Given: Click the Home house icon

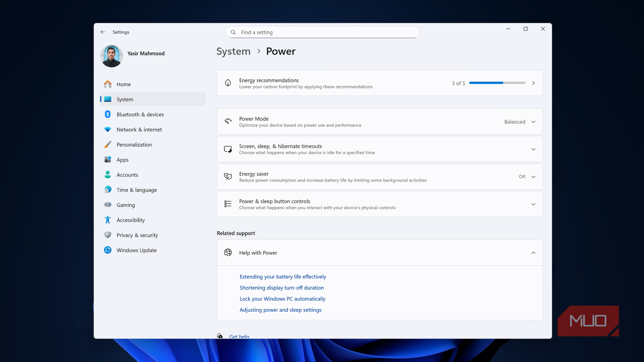Looking at the screenshot, I should [108, 84].
